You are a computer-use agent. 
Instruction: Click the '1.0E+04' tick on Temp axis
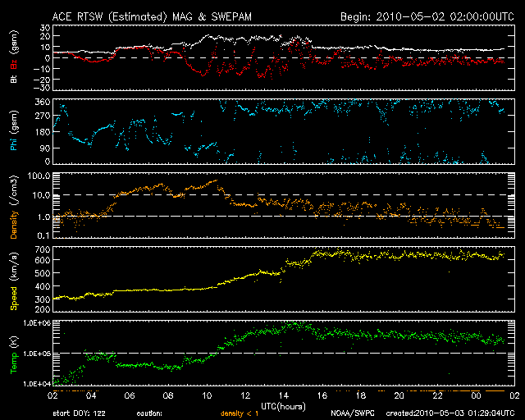(x=36, y=384)
